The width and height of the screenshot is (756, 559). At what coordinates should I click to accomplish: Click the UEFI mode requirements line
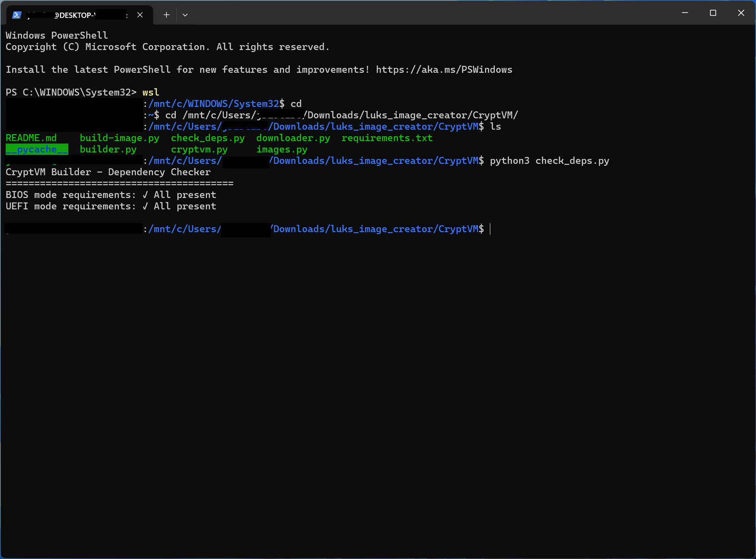(x=111, y=206)
